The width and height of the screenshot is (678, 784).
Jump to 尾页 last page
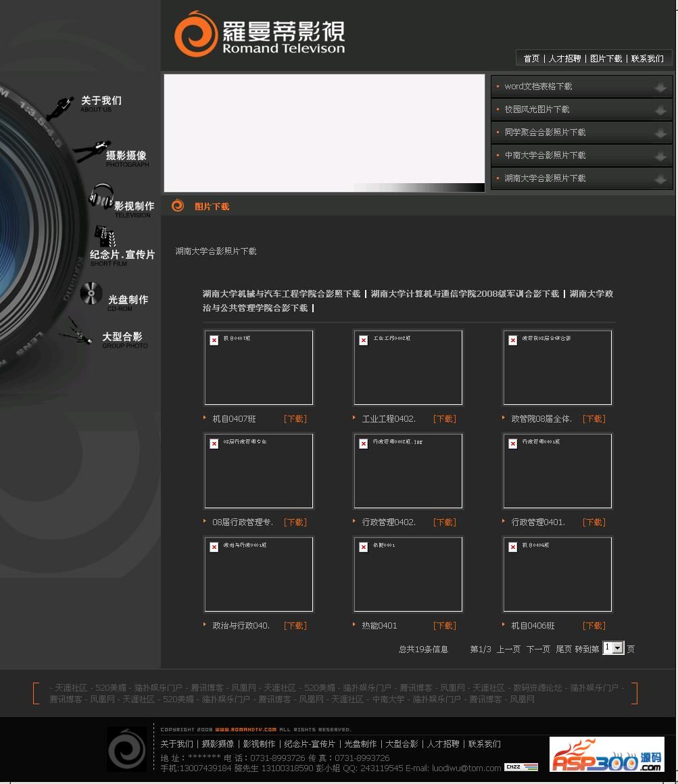click(564, 650)
